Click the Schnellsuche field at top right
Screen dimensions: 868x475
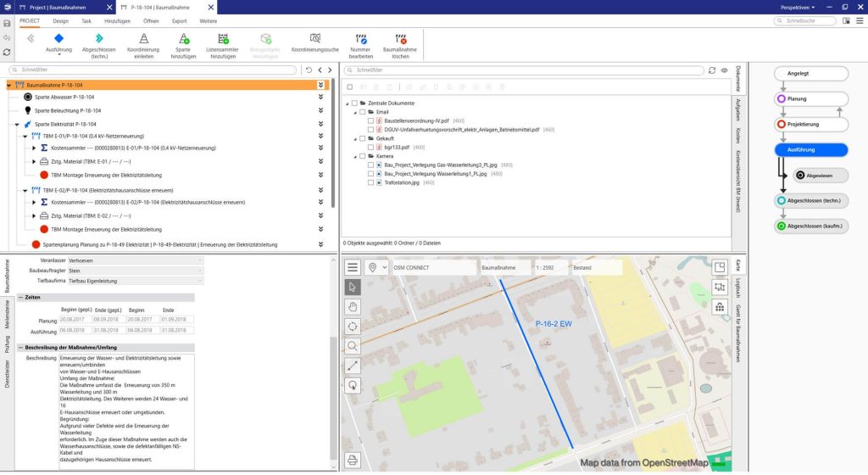point(806,20)
